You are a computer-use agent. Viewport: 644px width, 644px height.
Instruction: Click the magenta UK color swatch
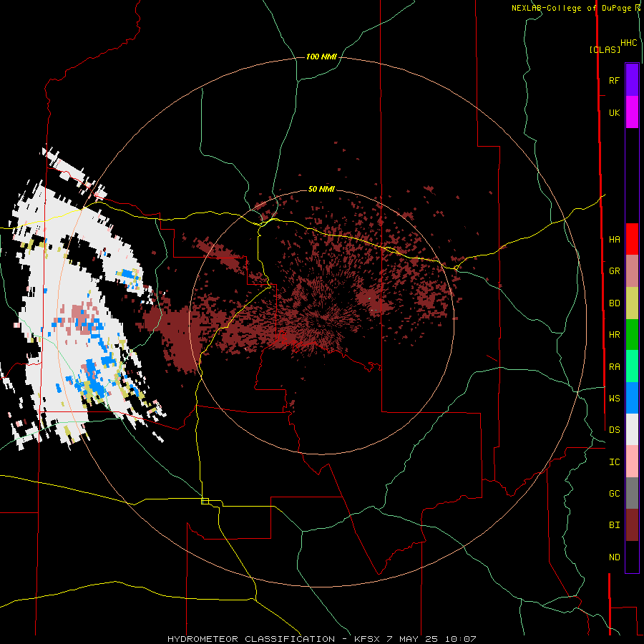point(632,112)
